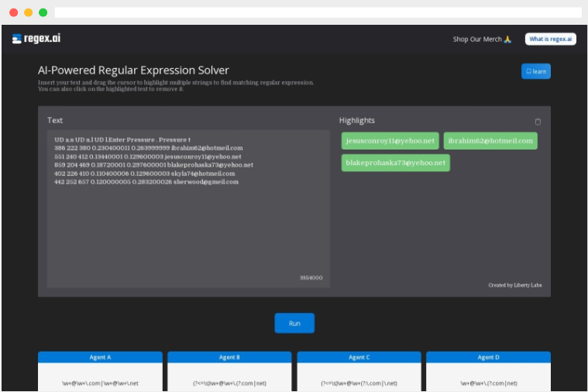The width and height of the screenshot is (588, 392).
Task: Click the UD a.n header line in the text
Action: click(x=122, y=139)
